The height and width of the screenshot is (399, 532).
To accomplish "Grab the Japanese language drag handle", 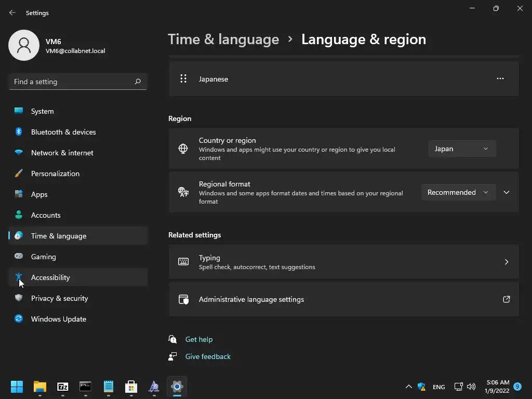I will pos(183,79).
